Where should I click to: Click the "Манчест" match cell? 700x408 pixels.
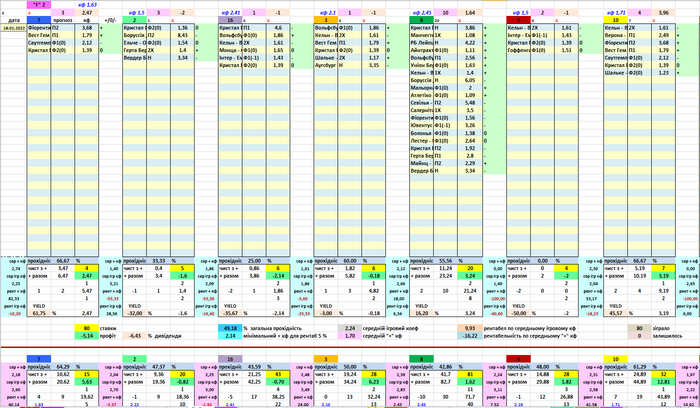coord(421,35)
